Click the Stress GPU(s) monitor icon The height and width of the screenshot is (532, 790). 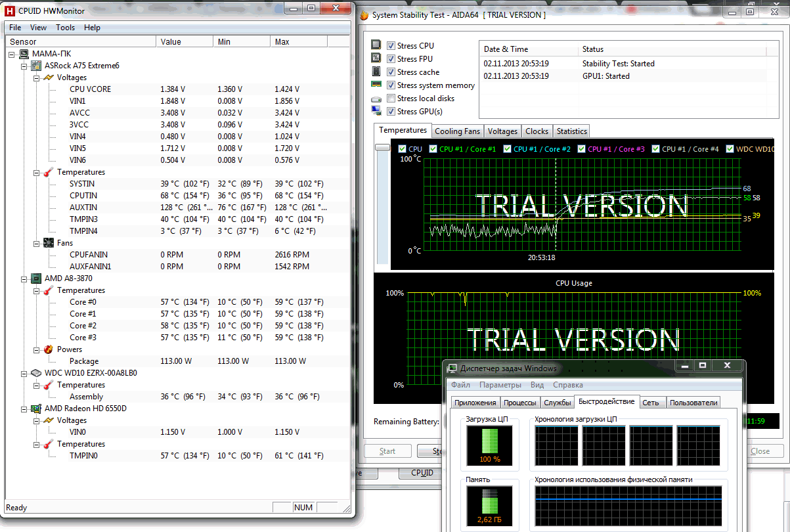[x=376, y=112]
